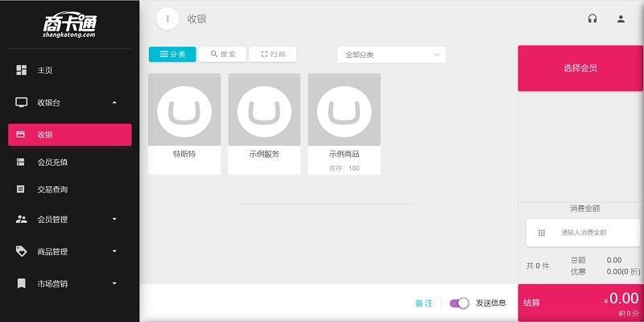Click the 结算 checkout button
The image size is (644, 322).
click(x=580, y=303)
